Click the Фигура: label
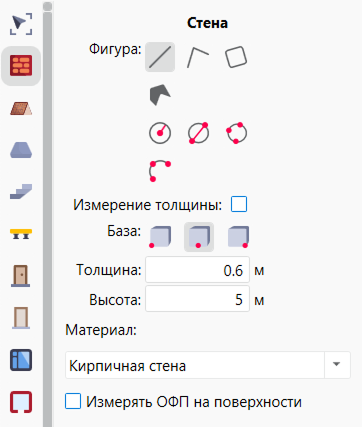The width and height of the screenshot is (362, 427). [115, 50]
